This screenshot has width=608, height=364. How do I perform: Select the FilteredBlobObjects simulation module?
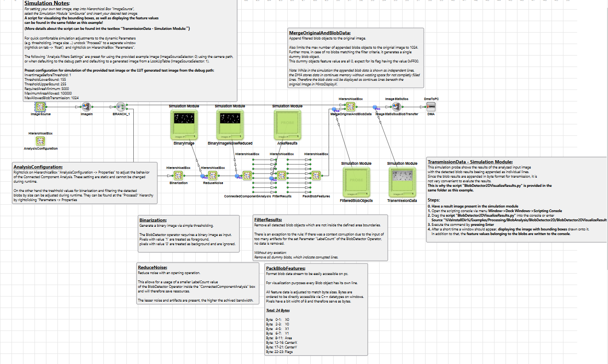pos(356,182)
